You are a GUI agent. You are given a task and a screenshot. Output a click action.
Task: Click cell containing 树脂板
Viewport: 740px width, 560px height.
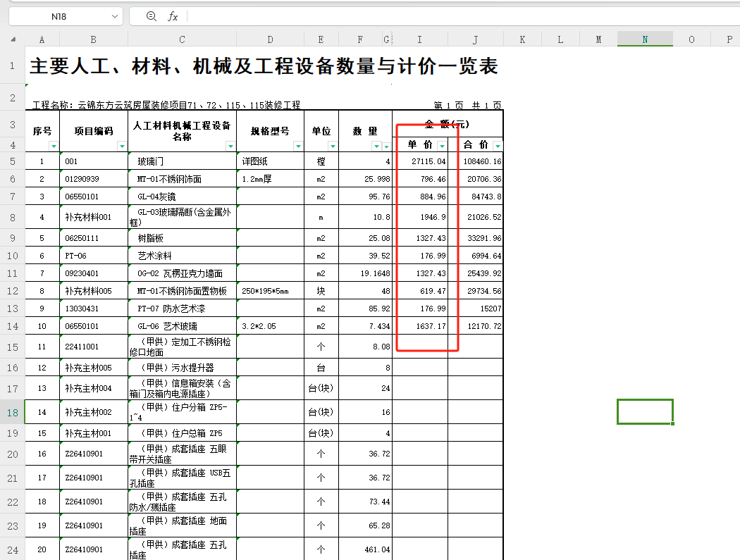[x=182, y=238]
